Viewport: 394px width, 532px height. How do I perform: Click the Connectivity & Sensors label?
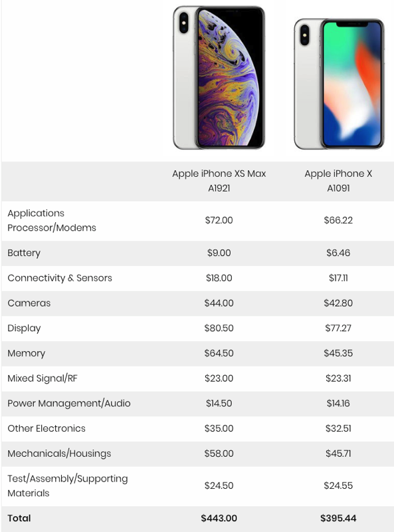[x=60, y=278]
